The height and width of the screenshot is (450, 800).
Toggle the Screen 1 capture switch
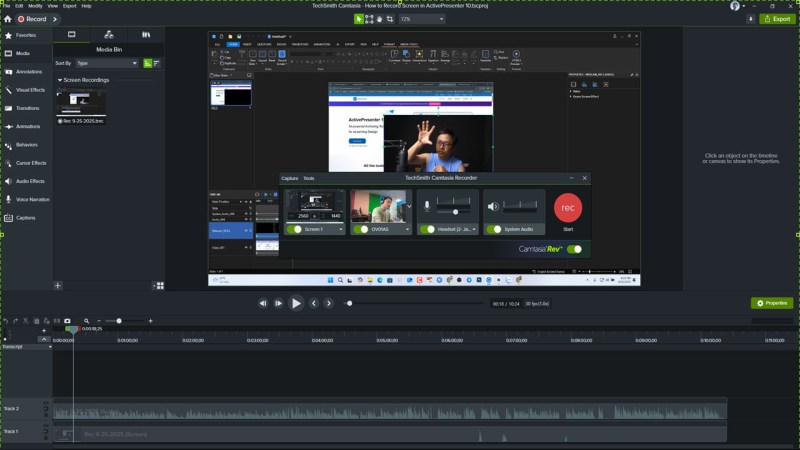[295, 229]
